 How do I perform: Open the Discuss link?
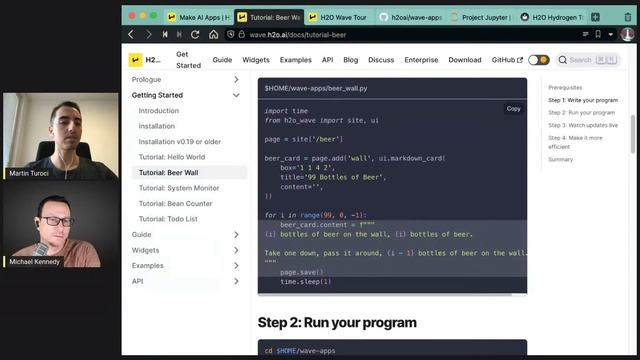[x=381, y=60]
